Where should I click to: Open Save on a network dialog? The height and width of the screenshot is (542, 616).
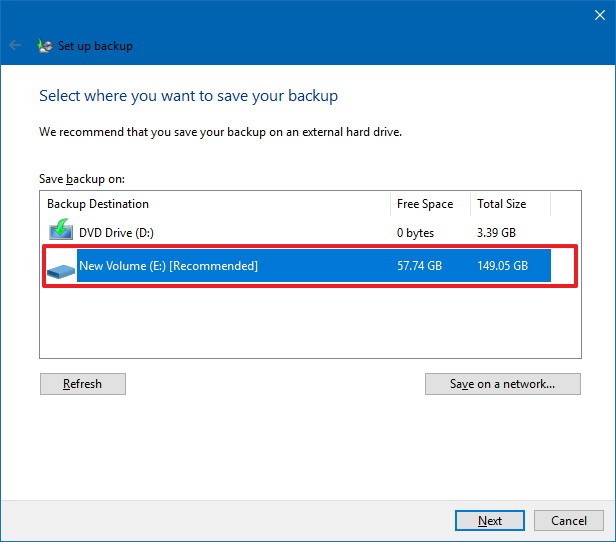503,384
